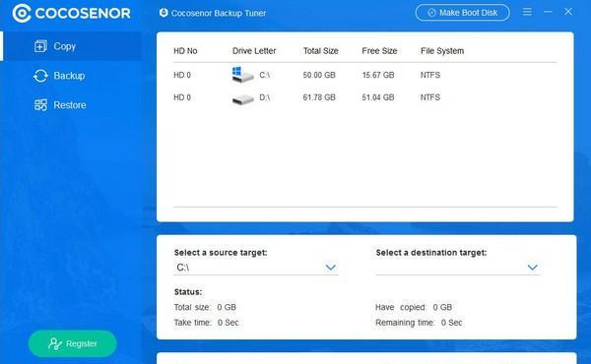This screenshot has height=364, width=591.
Task: Expand the source target dropdown arrow
Action: [x=330, y=268]
